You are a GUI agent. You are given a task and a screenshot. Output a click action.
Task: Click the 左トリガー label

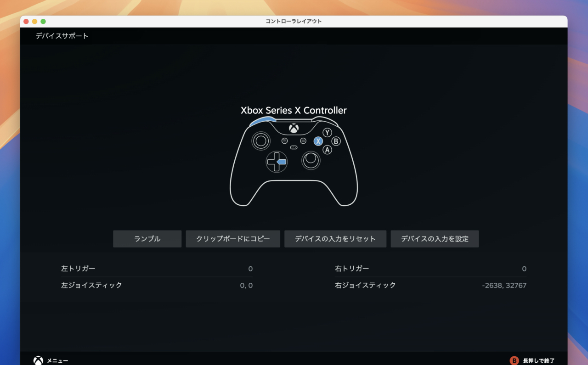[x=78, y=269]
